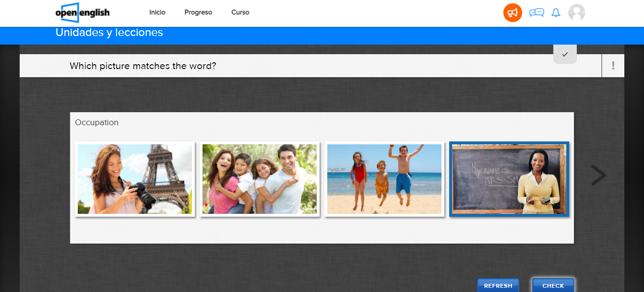The image size is (644, 292).
Task: Select the smiling family picture
Action: tap(260, 179)
